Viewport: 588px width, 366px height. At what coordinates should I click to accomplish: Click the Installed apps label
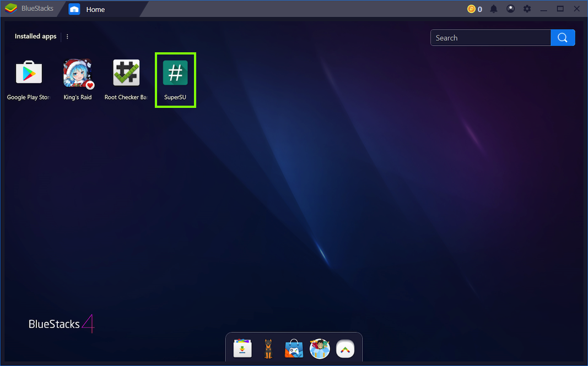pyautogui.click(x=36, y=36)
